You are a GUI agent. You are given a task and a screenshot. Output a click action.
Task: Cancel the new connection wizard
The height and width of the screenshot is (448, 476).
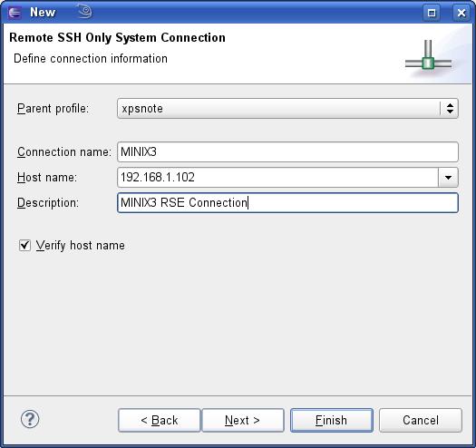[x=421, y=421]
